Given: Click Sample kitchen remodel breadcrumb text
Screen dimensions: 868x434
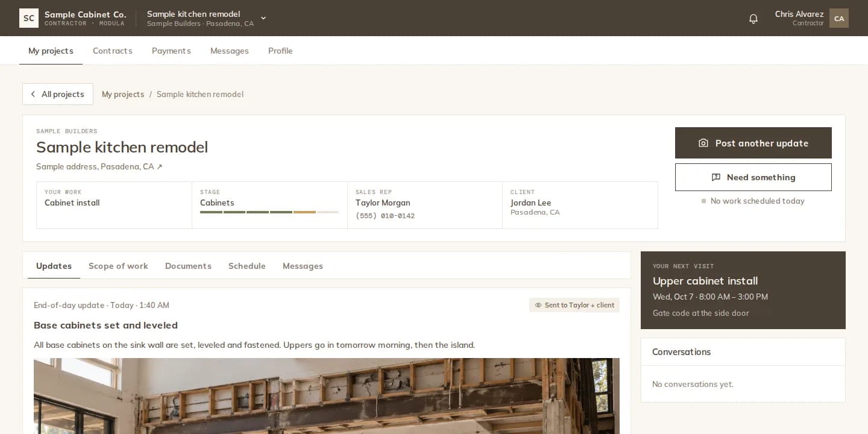Looking at the screenshot, I should click(200, 94).
